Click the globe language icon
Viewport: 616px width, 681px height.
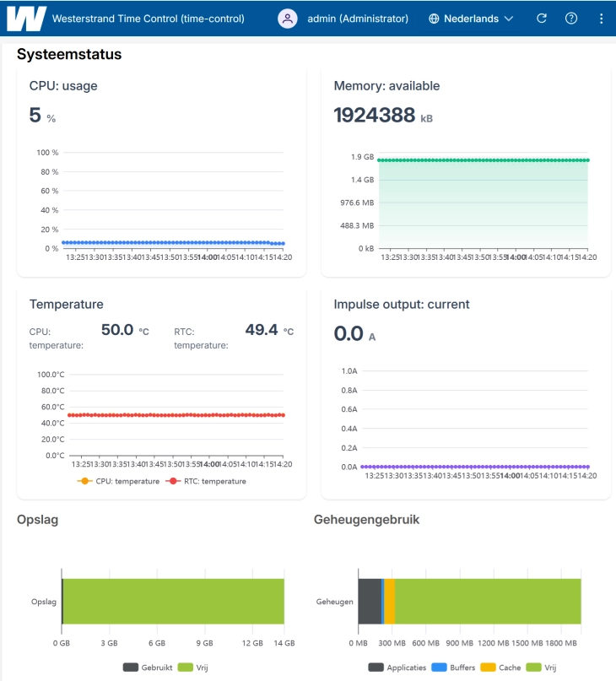tap(434, 19)
